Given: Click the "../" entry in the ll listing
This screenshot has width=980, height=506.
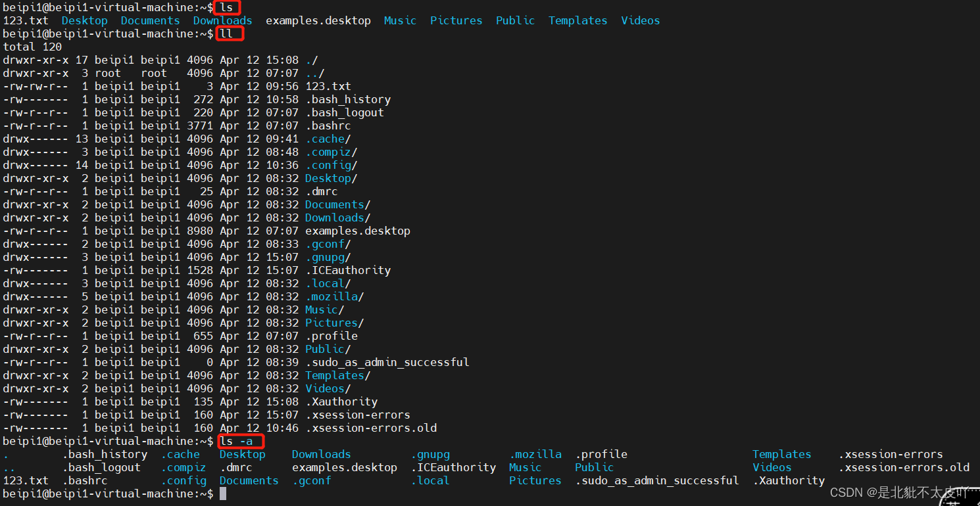Looking at the screenshot, I should tap(315, 73).
